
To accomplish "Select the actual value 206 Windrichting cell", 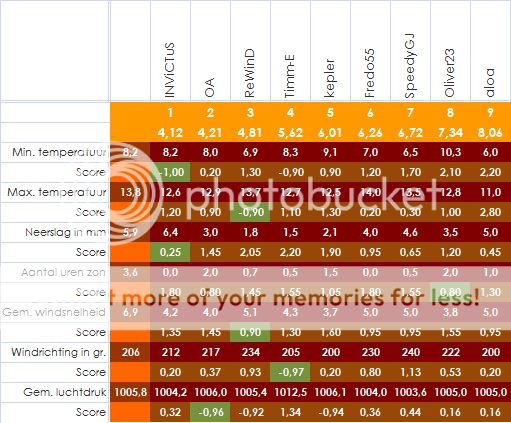I will click(x=130, y=352).
